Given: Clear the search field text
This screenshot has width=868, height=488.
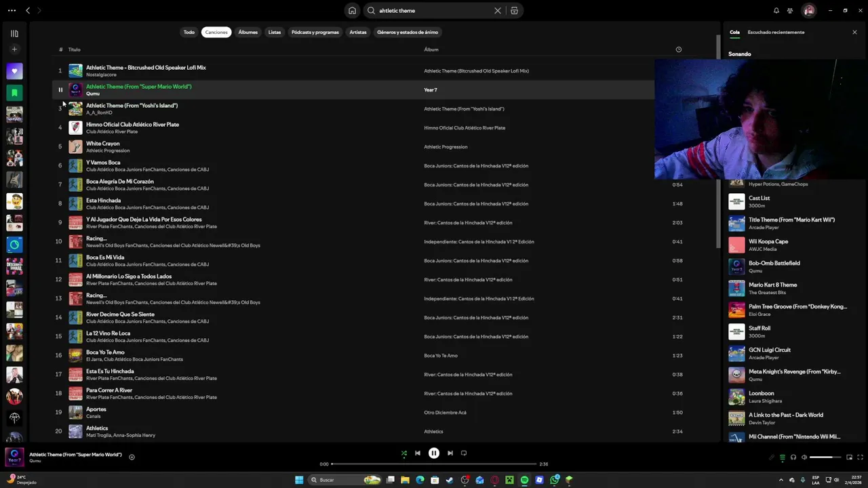Looking at the screenshot, I should pyautogui.click(x=498, y=10).
